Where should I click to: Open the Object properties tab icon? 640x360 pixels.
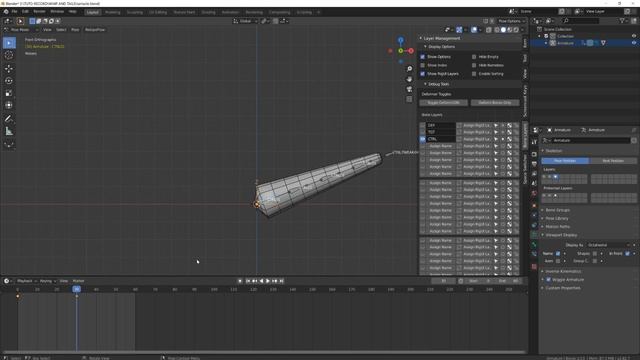click(x=534, y=206)
